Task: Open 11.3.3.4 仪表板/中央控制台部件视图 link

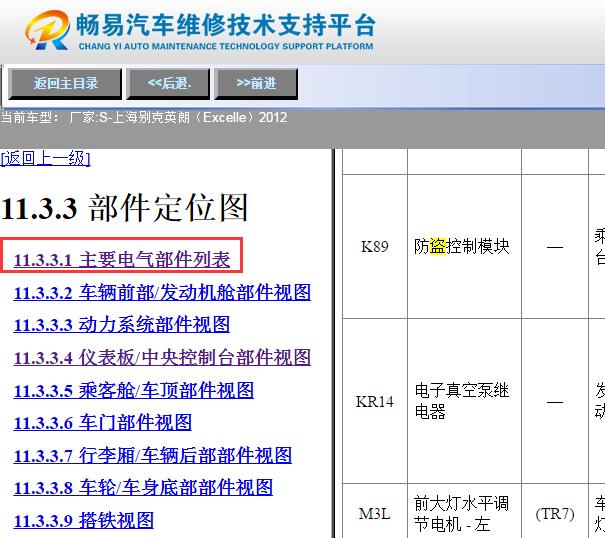Action: coord(162,357)
